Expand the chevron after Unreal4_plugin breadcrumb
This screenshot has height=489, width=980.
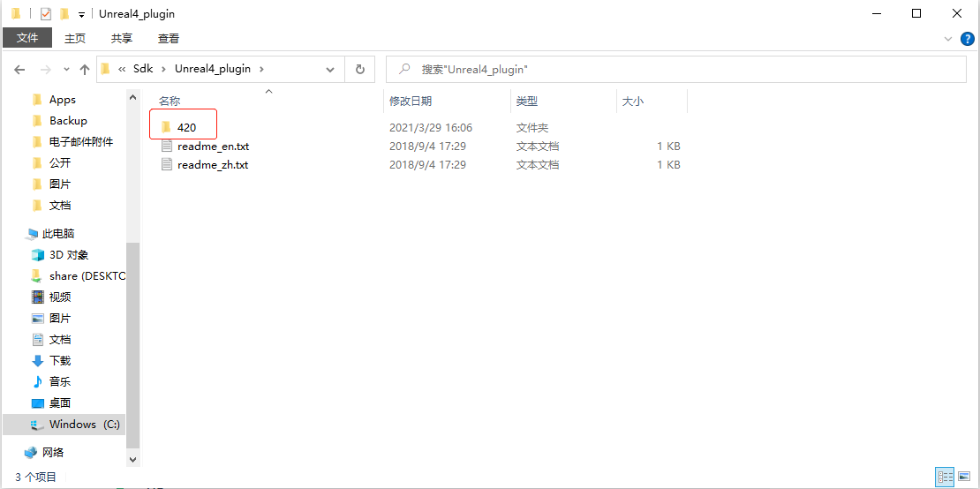click(262, 70)
